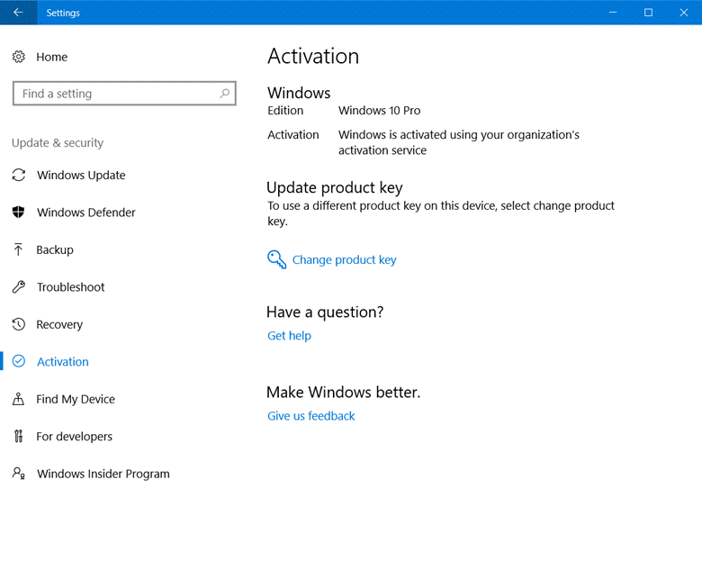The image size is (702, 588).
Task: Click the Windows 10 Pro edition text
Action: tap(380, 111)
